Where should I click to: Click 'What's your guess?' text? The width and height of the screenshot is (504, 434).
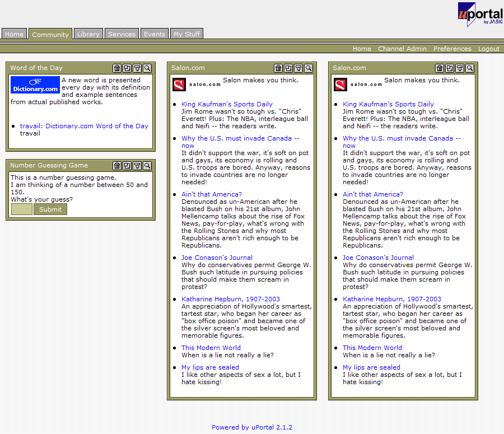coord(42,199)
